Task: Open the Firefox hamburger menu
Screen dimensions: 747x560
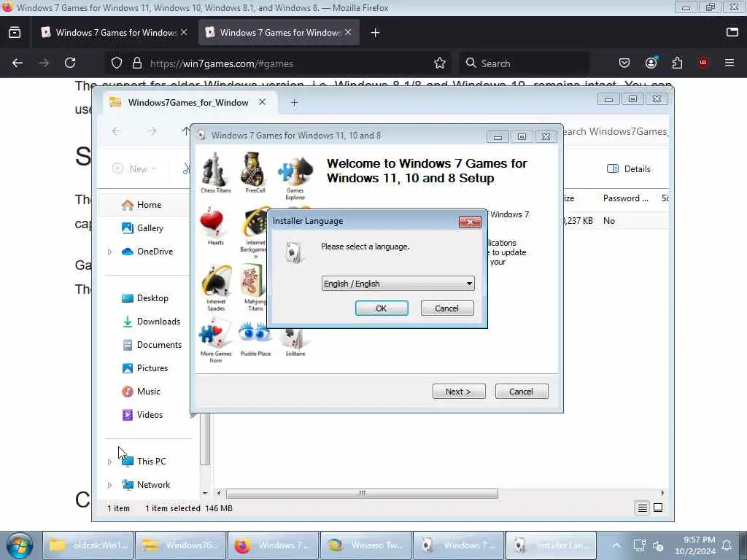Action: pos(729,63)
